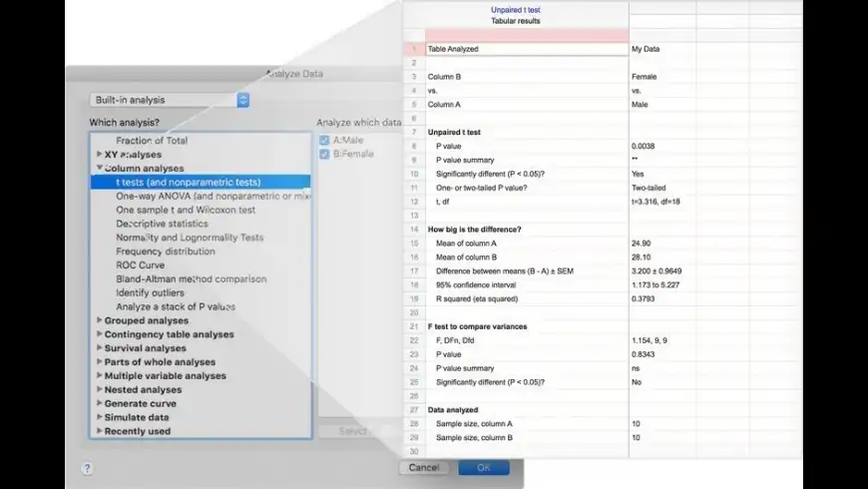
Task: Click the Sample size, column A row
Action: (527, 424)
